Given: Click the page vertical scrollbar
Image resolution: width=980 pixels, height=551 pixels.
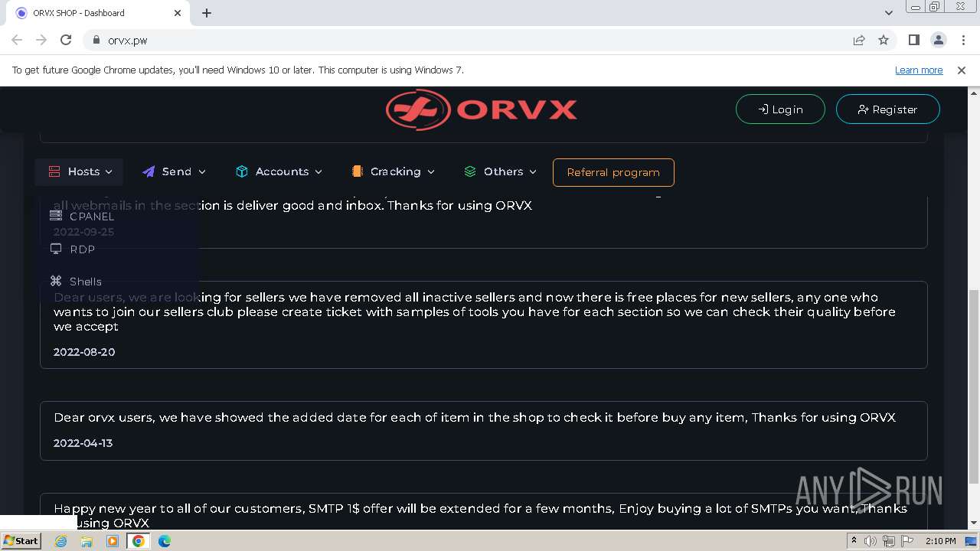Looking at the screenshot, I should [973, 386].
